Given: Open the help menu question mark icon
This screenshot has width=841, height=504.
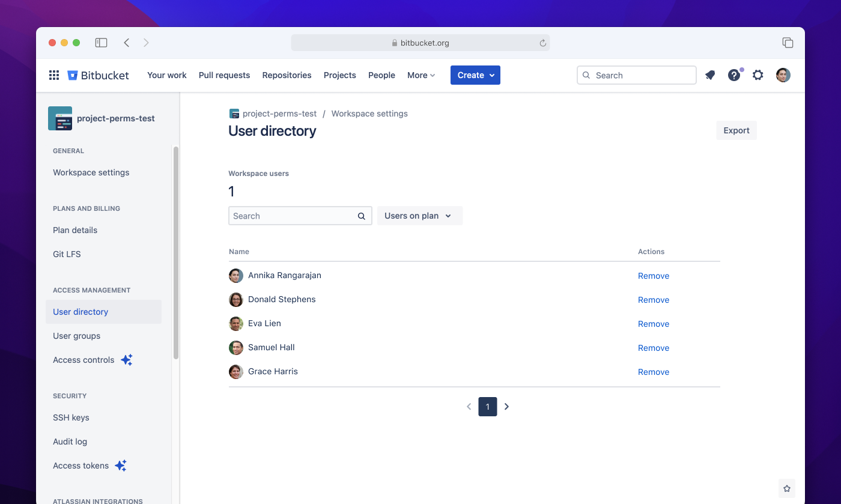Looking at the screenshot, I should click(x=734, y=74).
